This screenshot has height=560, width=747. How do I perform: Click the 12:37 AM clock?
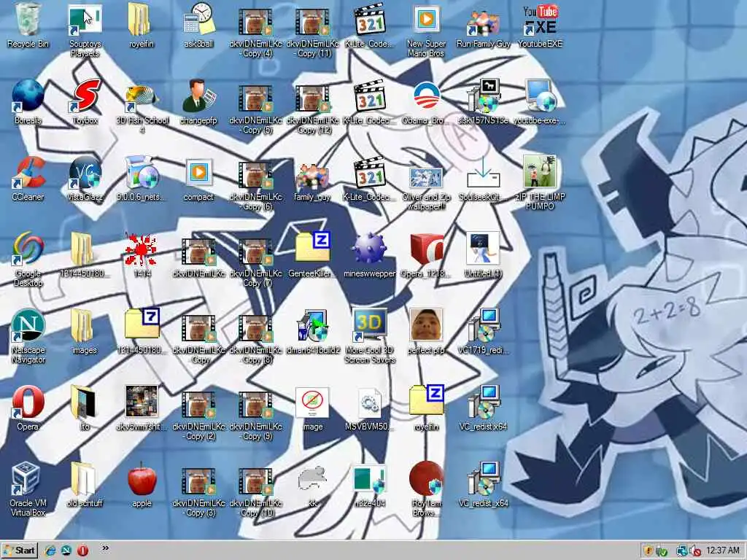[722, 551]
